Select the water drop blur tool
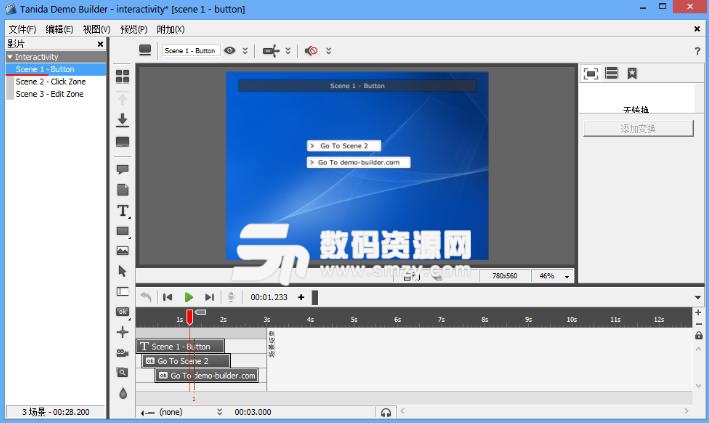This screenshot has width=709, height=423. coord(123,393)
